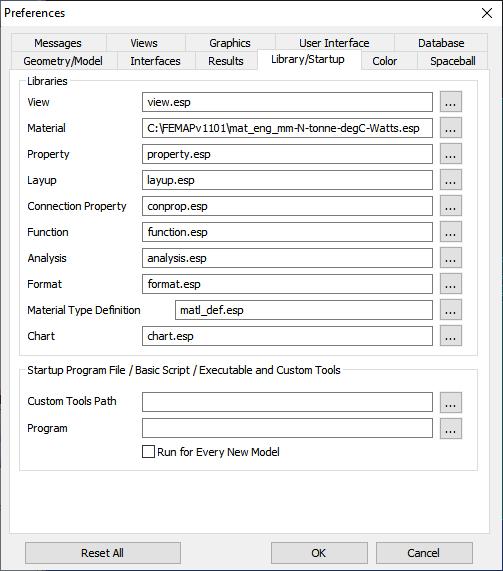This screenshot has height=571, width=503.
Task: Close the Preferences window
Action: [487, 13]
